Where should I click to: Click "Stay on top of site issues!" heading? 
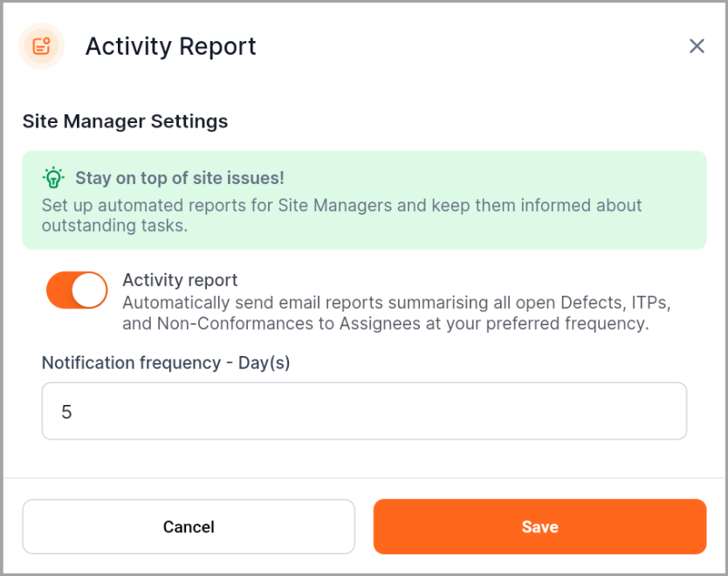point(180,178)
